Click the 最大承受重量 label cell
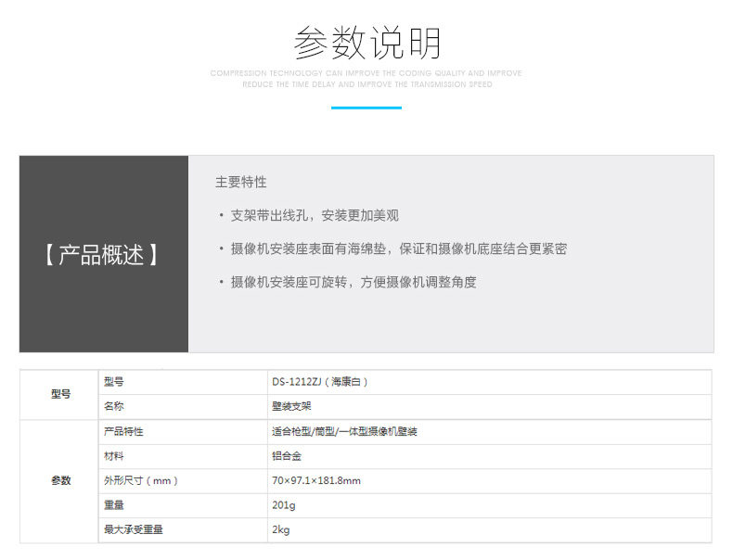The height and width of the screenshot is (560, 733). 183,530
